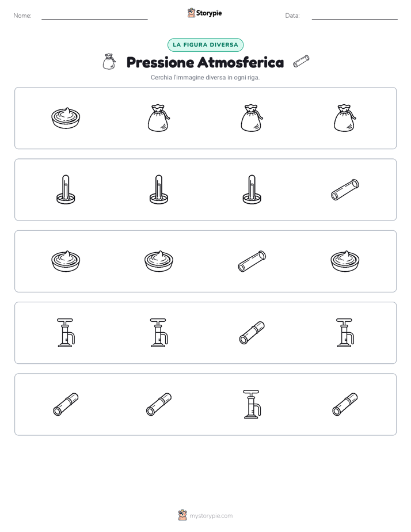411x532 pixels.
Task: Click the sack icon beside the title
Action: pos(109,62)
